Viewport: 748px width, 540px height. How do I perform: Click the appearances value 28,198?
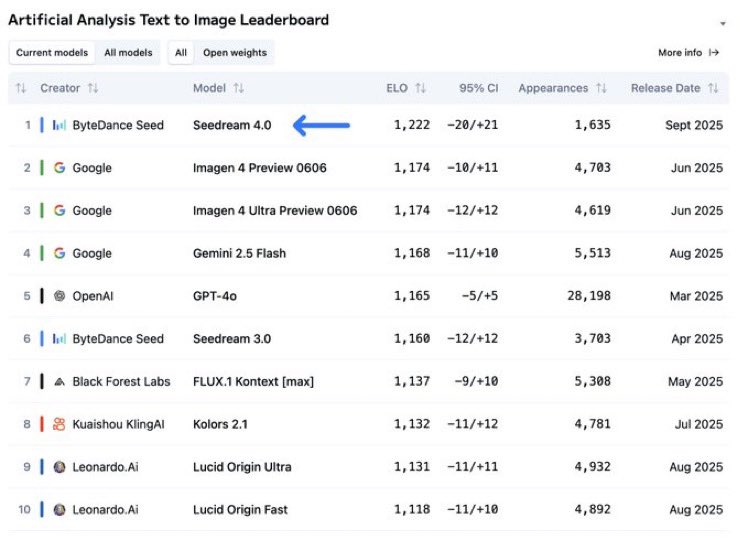pyautogui.click(x=589, y=296)
